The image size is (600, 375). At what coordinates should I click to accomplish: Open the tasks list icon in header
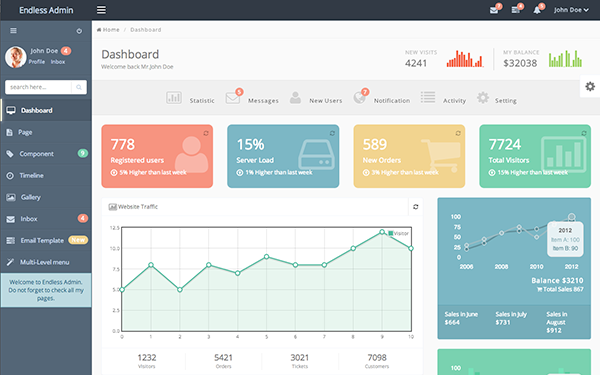pyautogui.click(x=516, y=10)
